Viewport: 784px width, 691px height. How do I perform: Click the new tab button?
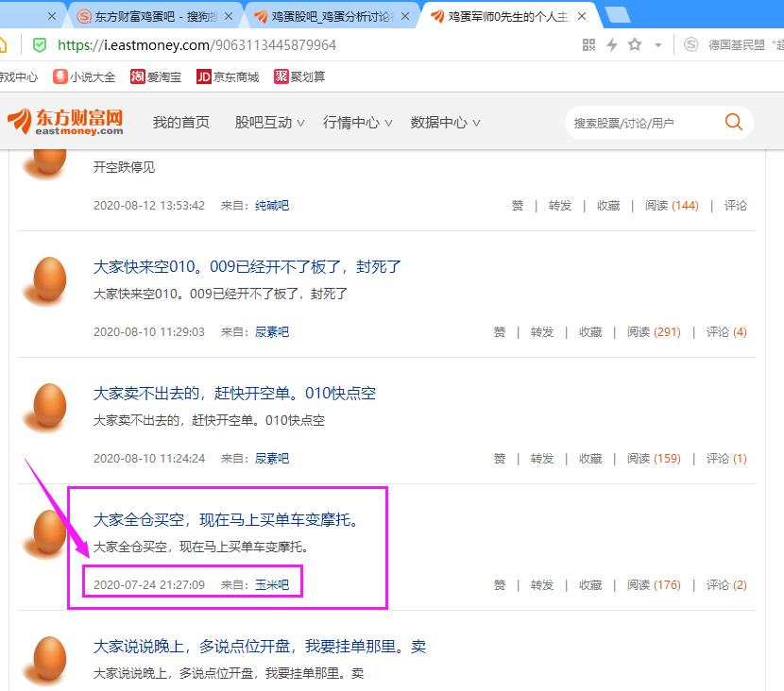(619, 16)
